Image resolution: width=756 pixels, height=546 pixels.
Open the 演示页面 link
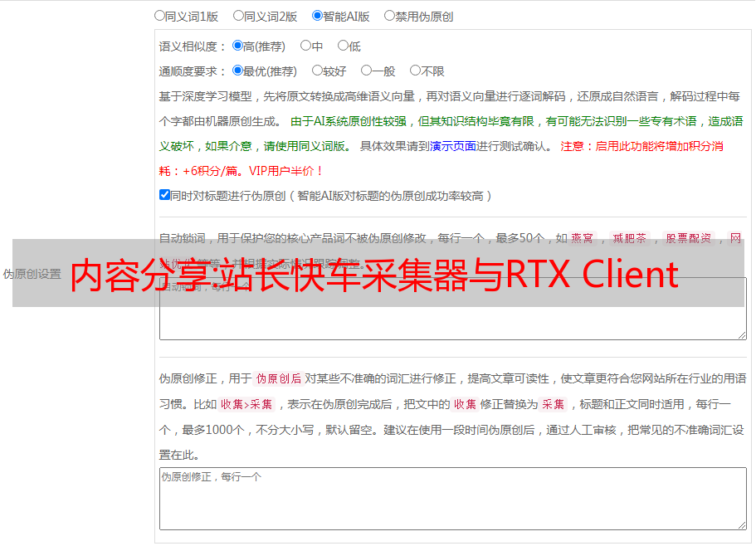(x=453, y=146)
